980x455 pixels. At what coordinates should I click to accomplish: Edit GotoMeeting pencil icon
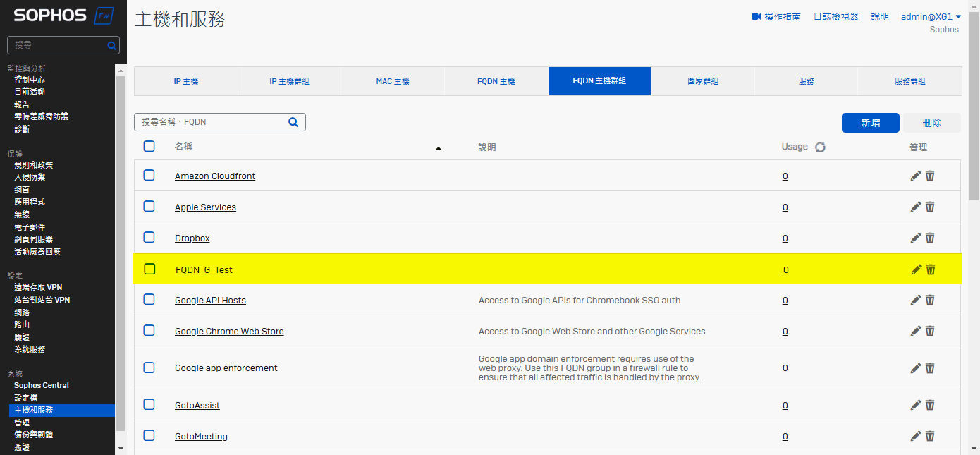pos(916,436)
